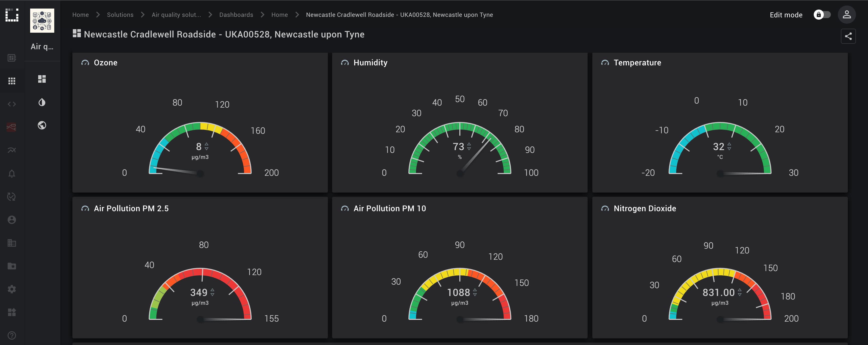Screen dimensions: 868x345
Task: Click the gauge icon beside Air Pollution PM 2.5
Action: click(85, 209)
